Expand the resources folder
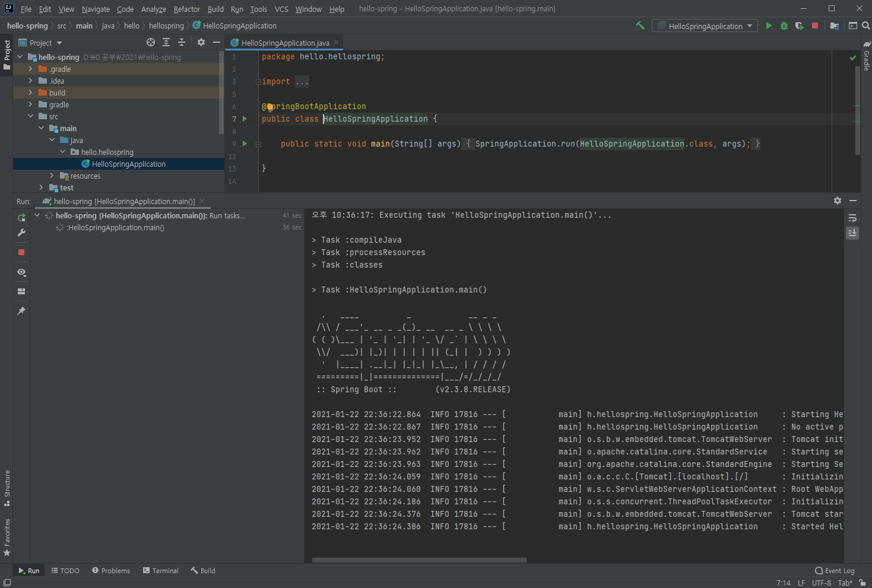 (52, 176)
